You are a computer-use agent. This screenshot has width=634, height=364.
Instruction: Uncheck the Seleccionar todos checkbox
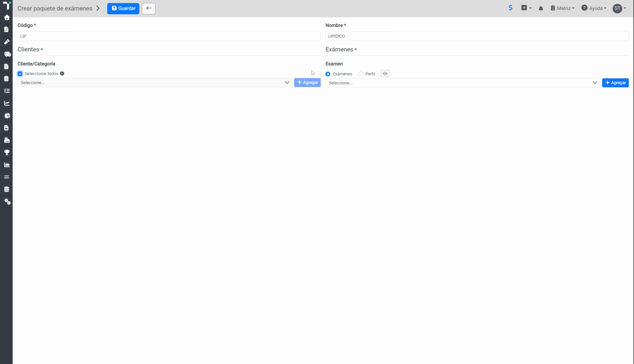click(20, 74)
